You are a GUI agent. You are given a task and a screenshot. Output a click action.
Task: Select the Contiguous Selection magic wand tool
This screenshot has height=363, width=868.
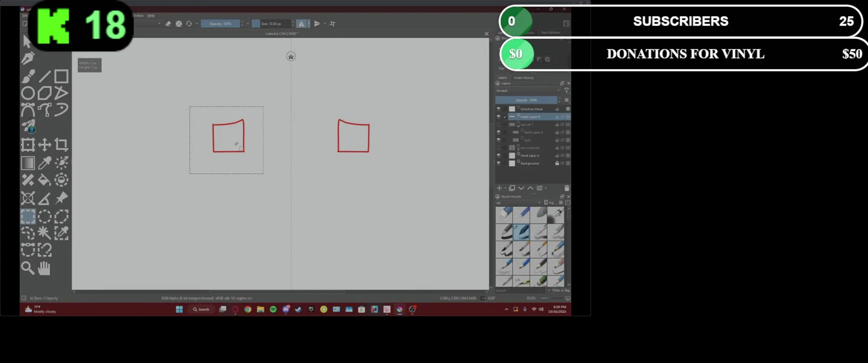[x=44, y=233]
